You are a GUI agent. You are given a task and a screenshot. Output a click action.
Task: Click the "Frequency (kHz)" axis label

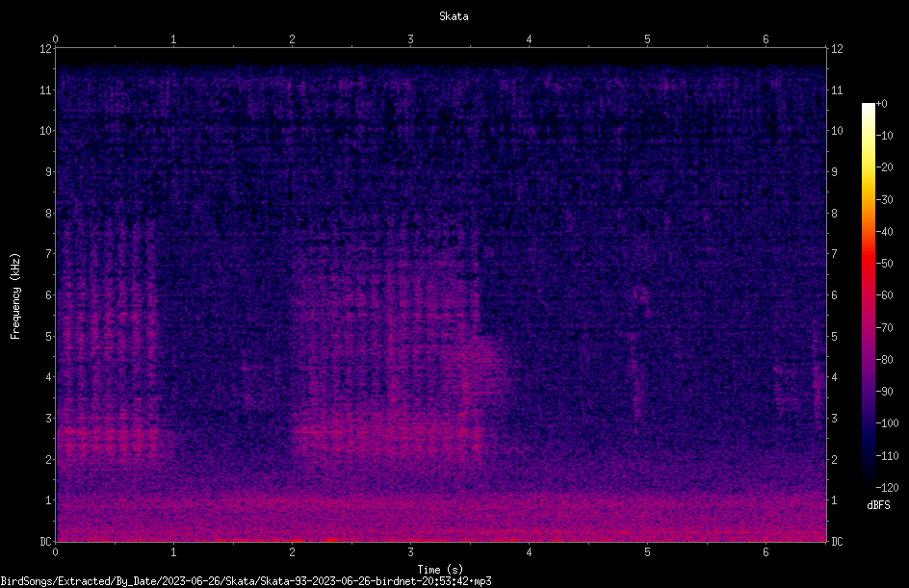pyautogui.click(x=15, y=295)
